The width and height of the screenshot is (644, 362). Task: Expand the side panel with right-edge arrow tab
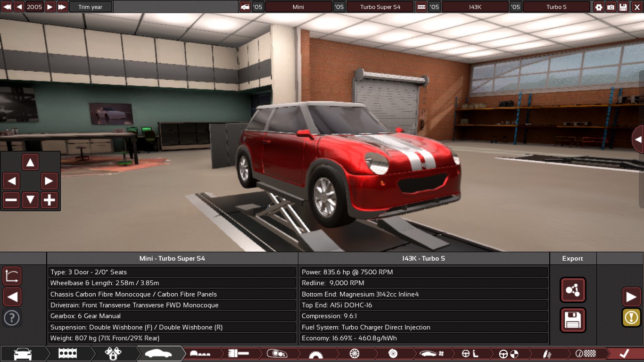[638, 140]
